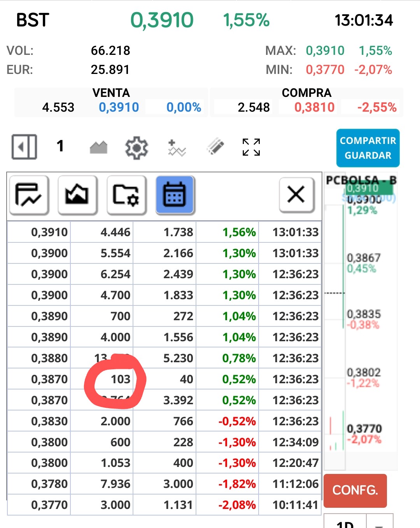Viewport: 420px width, 528px height.
Task: Expand the chart to fullscreen
Action: [251, 147]
